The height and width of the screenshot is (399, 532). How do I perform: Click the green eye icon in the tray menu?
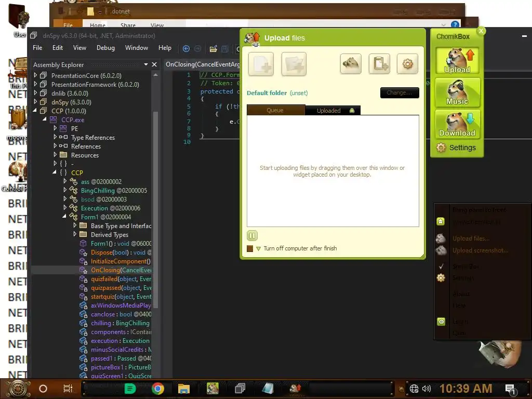[x=441, y=321]
